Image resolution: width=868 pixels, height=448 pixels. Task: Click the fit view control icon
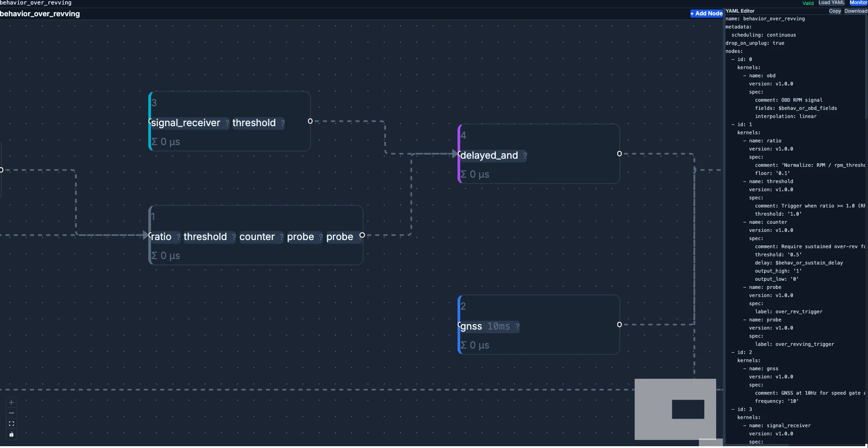click(x=11, y=424)
